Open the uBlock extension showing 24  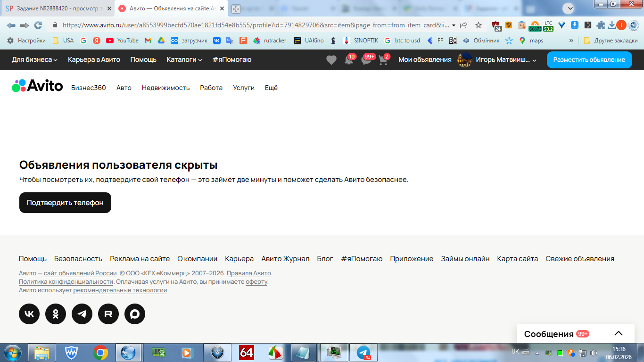point(496,26)
